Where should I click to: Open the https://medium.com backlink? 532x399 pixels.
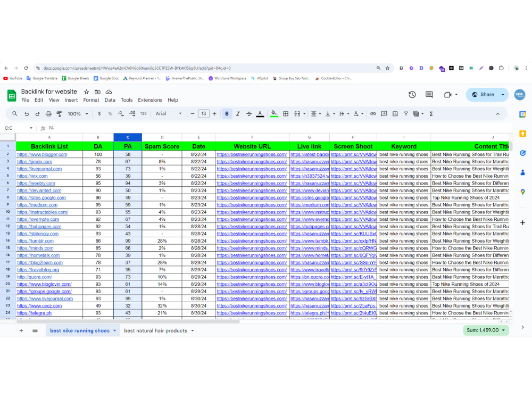pos(37,205)
